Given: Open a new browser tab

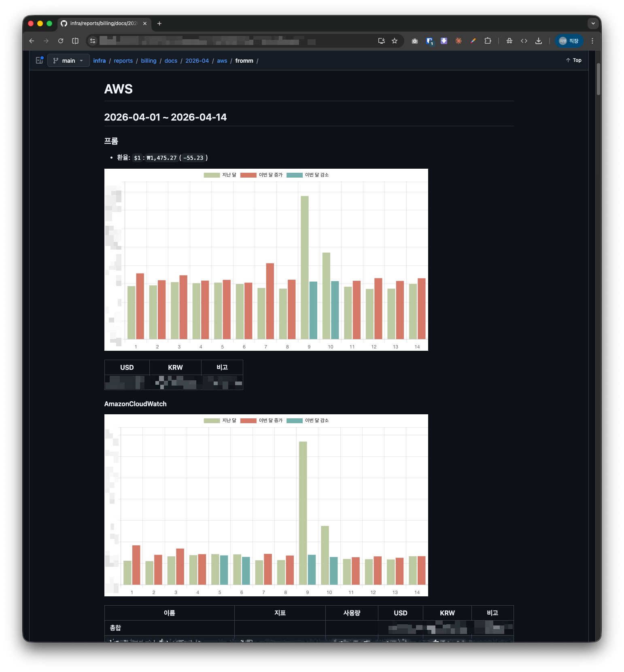Looking at the screenshot, I should pyautogui.click(x=159, y=23).
